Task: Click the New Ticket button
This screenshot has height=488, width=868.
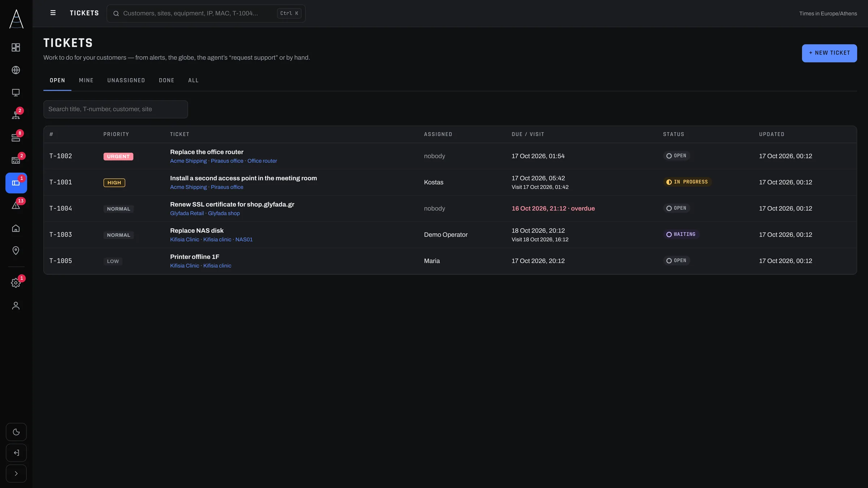Action: pyautogui.click(x=829, y=53)
